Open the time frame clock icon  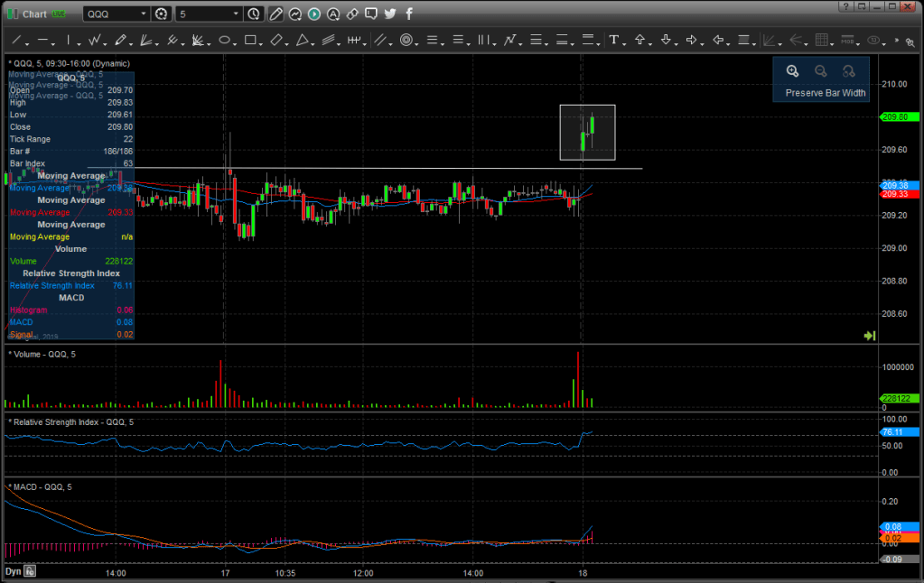coord(254,14)
